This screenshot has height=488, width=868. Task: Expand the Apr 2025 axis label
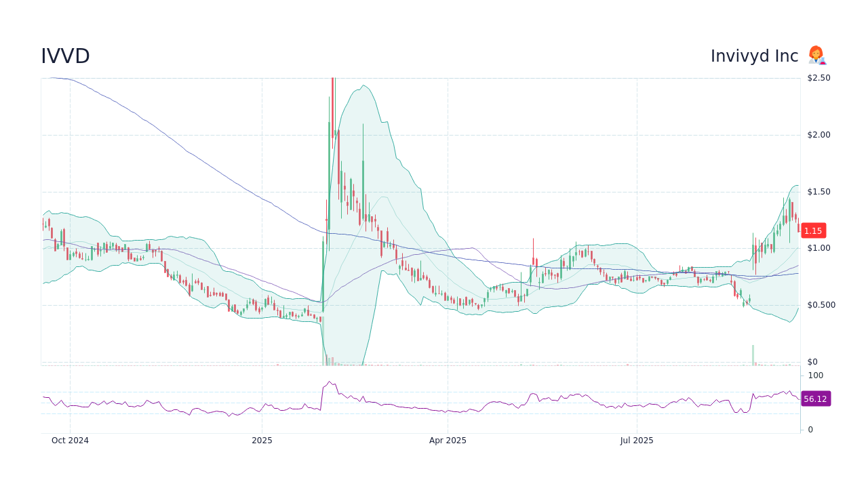[x=448, y=440]
